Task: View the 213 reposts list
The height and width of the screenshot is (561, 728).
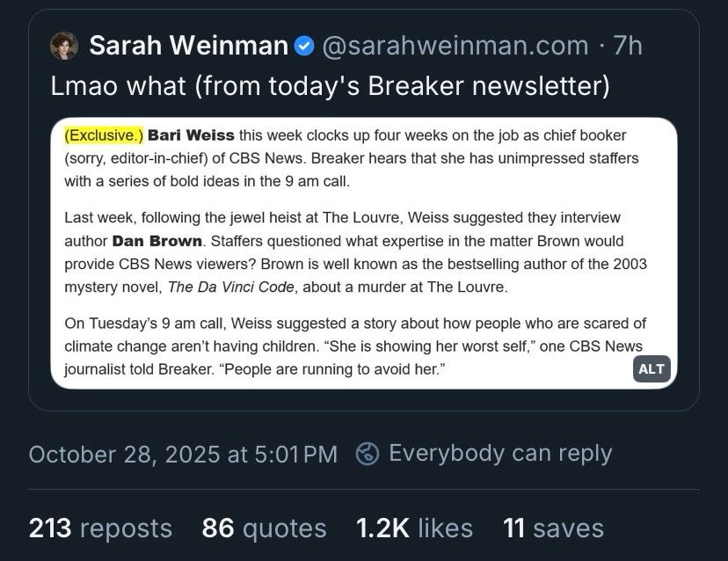Action: 99,528
